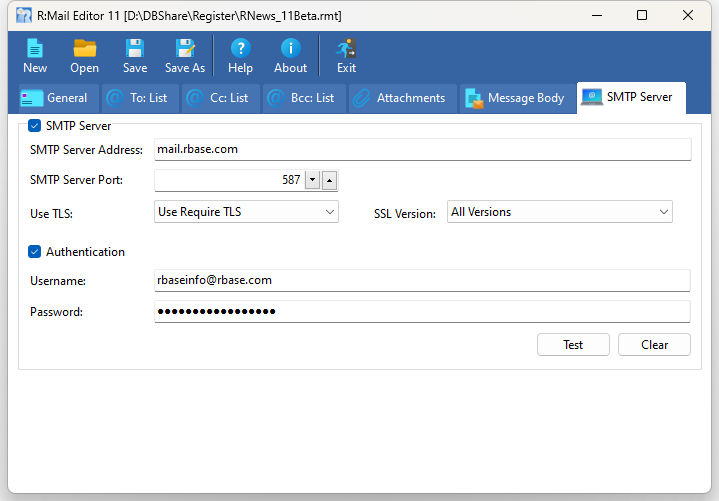Open the Help toolbar icon

click(240, 56)
